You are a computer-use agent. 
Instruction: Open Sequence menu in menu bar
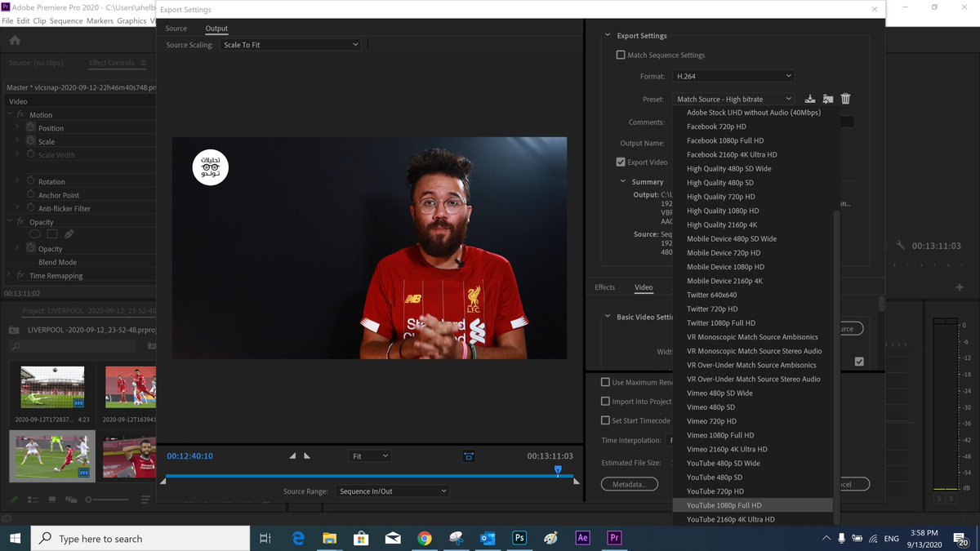pos(66,20)
